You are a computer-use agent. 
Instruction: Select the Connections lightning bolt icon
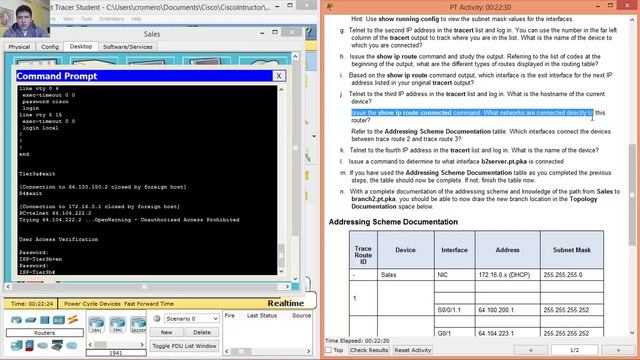[73, 320]
